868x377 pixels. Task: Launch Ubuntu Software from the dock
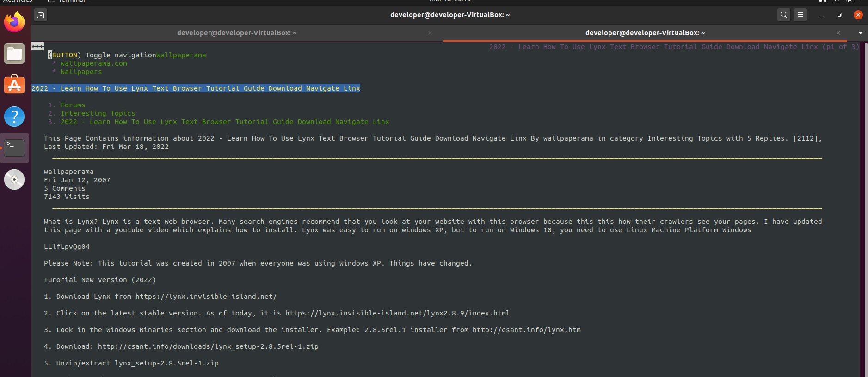[14, 85]
